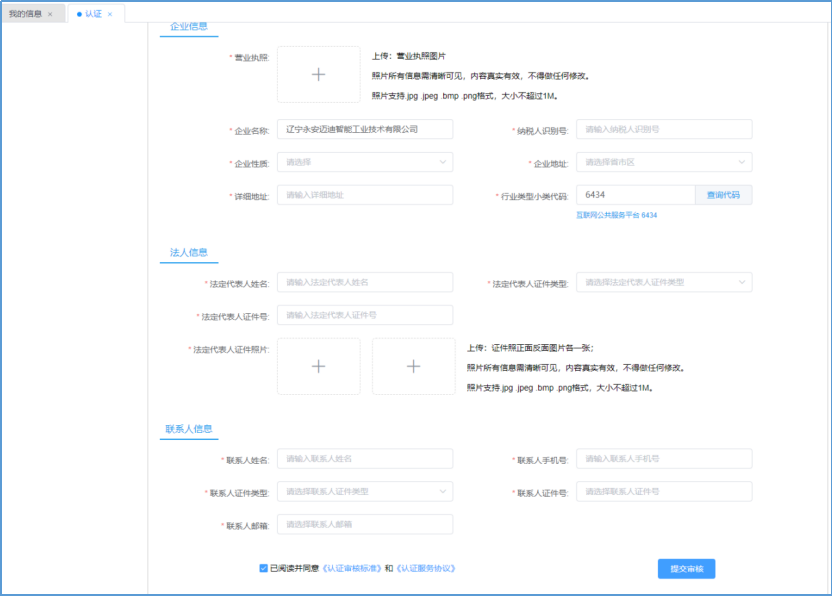Viewport: 832px width, 596px height.
Task: Open the 联系人证件类型 dropdown
Action: [x=364, y=491]
